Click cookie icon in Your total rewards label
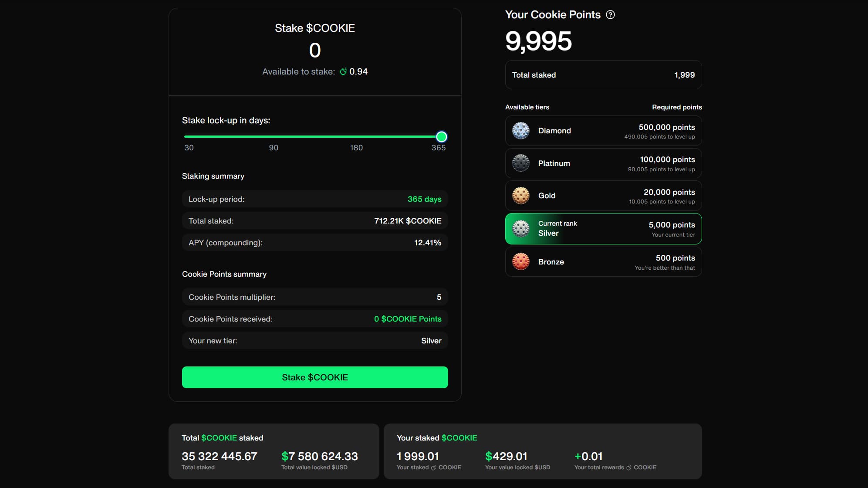 pyautogui.click(x=628, y=468)
